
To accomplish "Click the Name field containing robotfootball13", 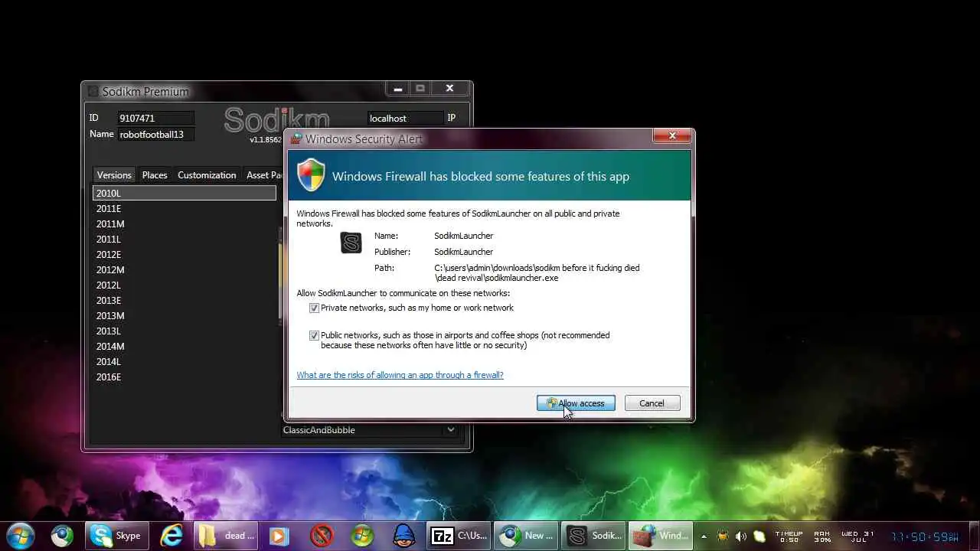I will tap(155, 134).
